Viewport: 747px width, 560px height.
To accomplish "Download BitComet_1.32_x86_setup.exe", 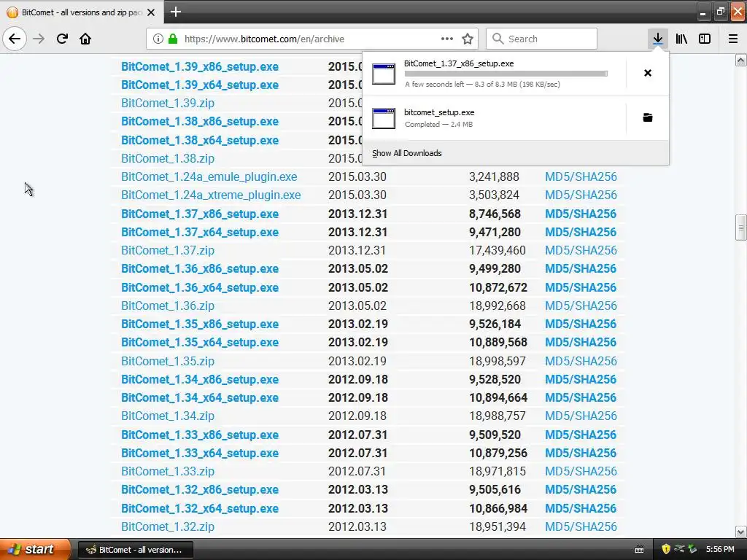I will pos(200,489).
